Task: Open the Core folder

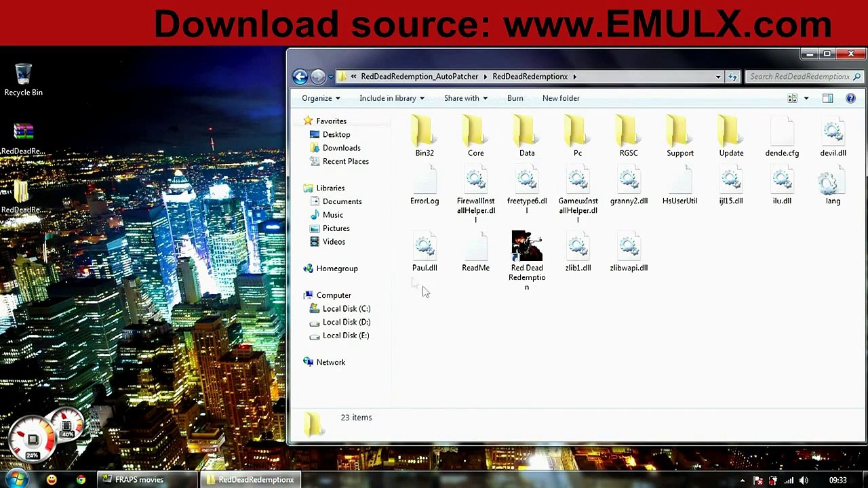Action: (475, 136)
